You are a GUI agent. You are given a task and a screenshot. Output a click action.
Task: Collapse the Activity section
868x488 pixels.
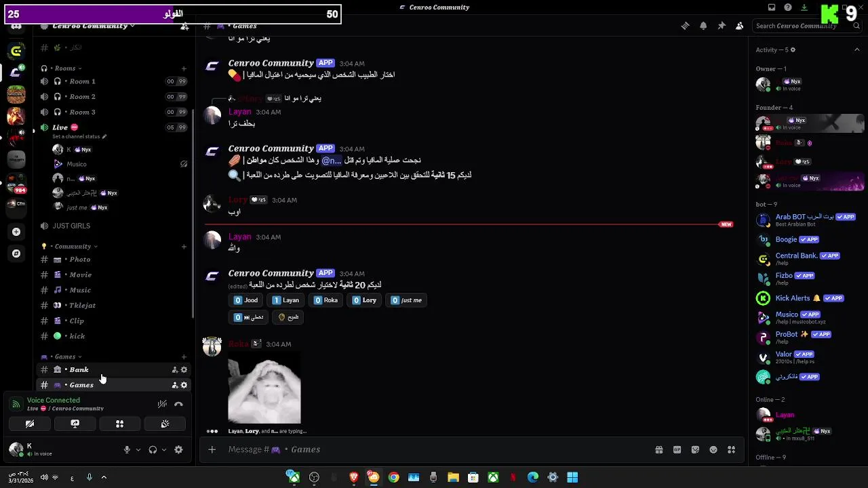click(x=857, y=49)
